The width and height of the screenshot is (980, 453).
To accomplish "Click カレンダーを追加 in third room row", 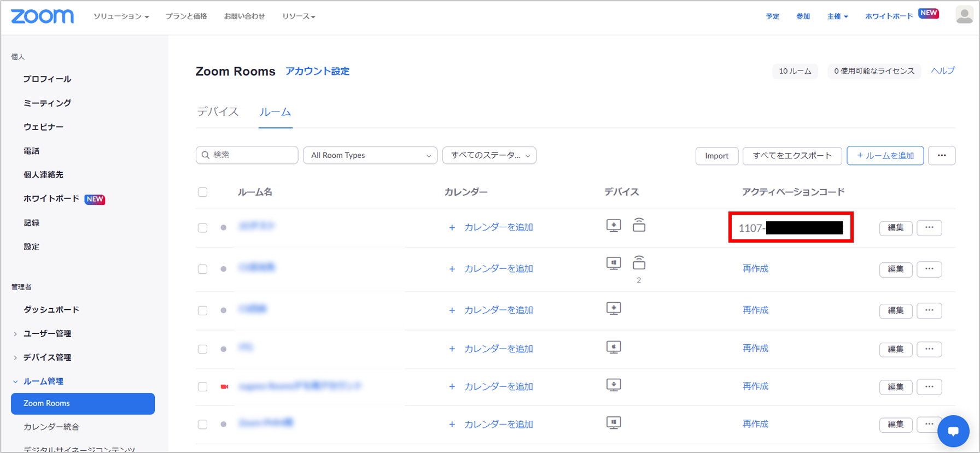I will point(498,310).
